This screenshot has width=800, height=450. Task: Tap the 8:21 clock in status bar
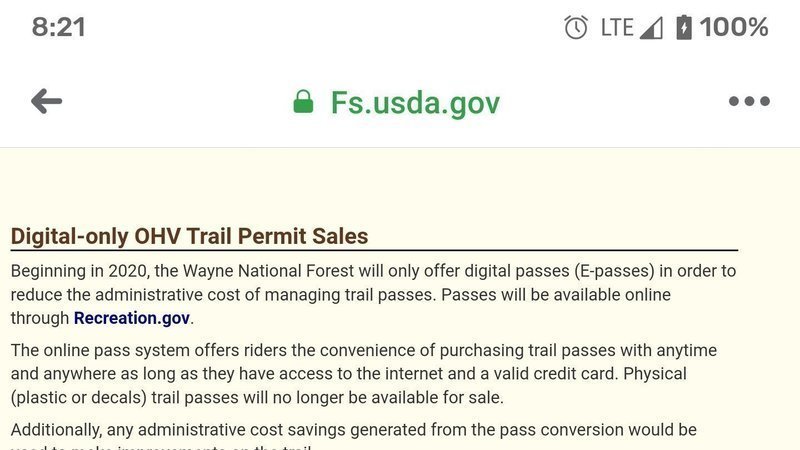pos(58,28)
